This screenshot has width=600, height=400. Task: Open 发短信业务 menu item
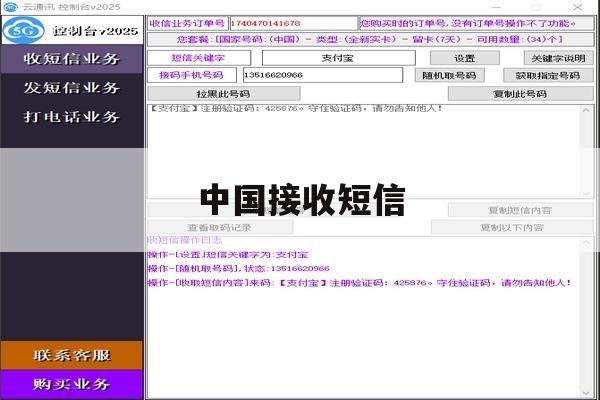(72, 88)
